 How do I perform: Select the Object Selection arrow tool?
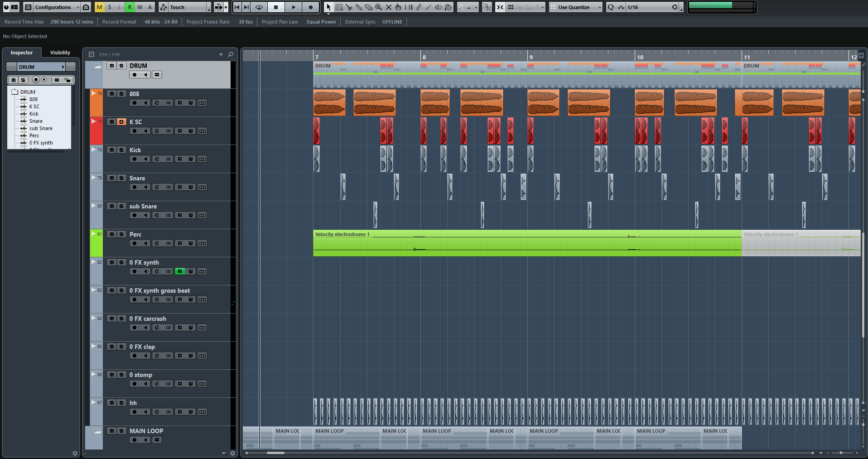click(x=328, y=7)
